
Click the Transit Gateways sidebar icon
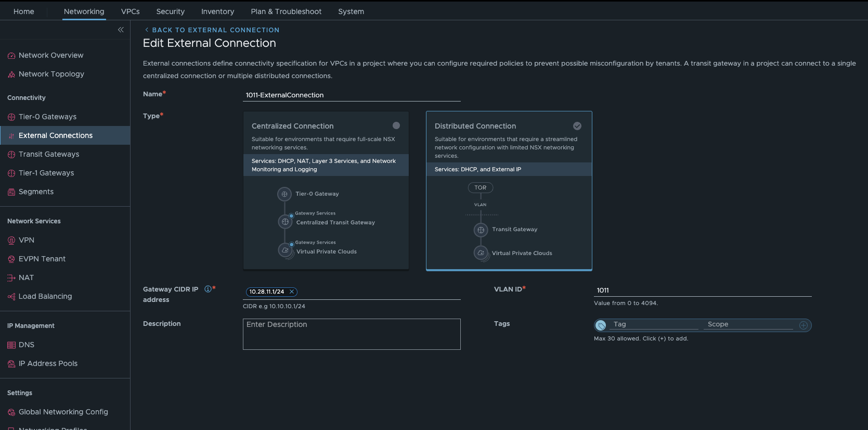click(x=11, y=155)
